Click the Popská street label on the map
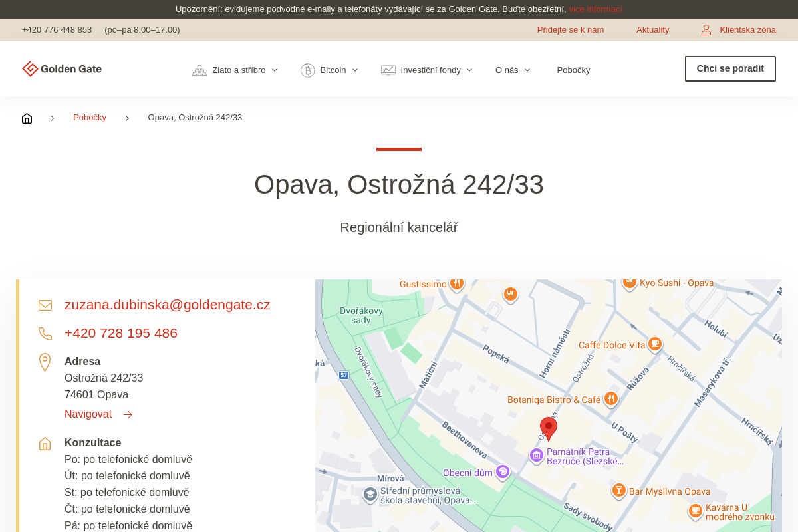Screen dimensions: 798x532 pyautogui.click(x=496, y=354)
